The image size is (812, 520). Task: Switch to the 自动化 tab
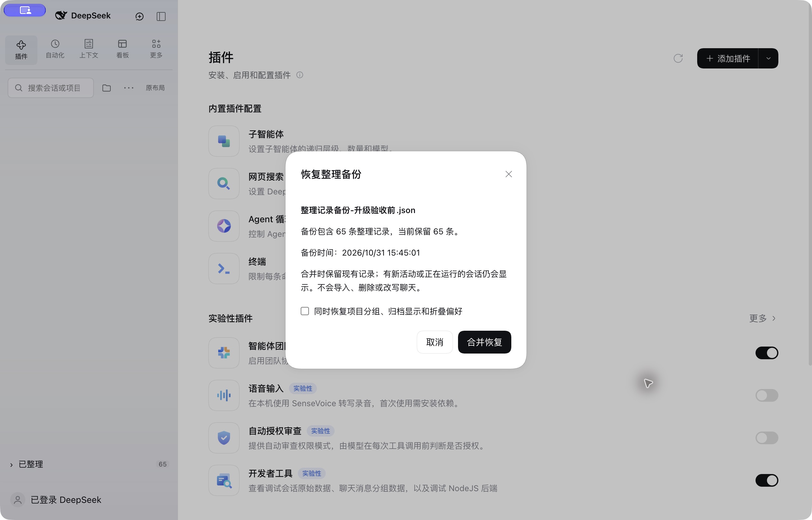coord(55,49)
